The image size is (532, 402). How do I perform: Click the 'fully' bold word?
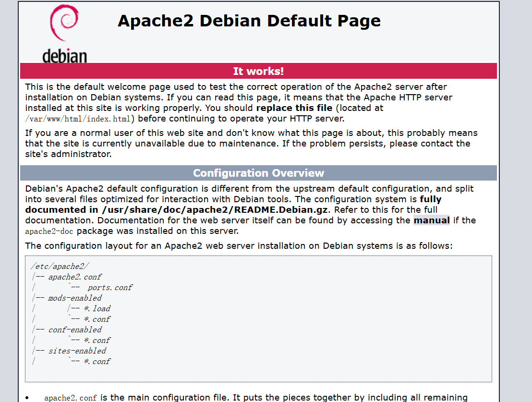(431, 199)
